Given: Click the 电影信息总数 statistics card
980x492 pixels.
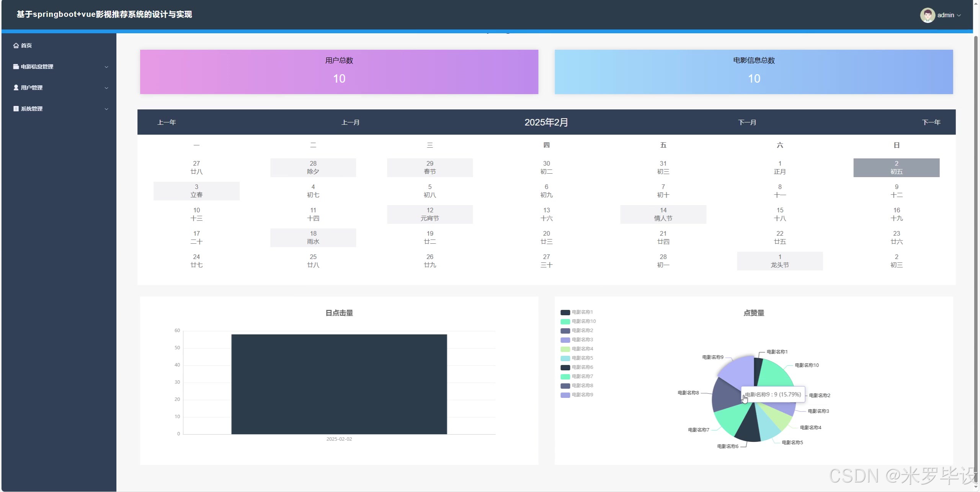Looking at the screenshot, I should click(754, 72).
